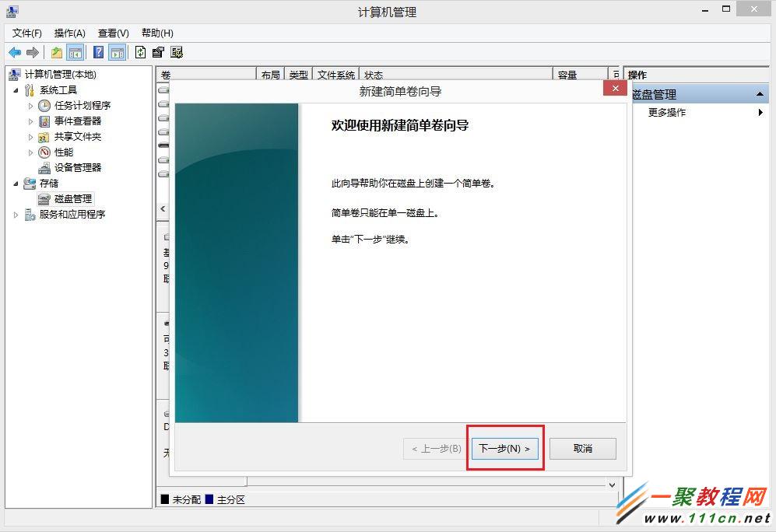Image resolution: width=776 pixels, height=532 pixels.
Task: Expand the 任务计划程序 node arrow
Action: pyautogui.click(x=30, y=106)
